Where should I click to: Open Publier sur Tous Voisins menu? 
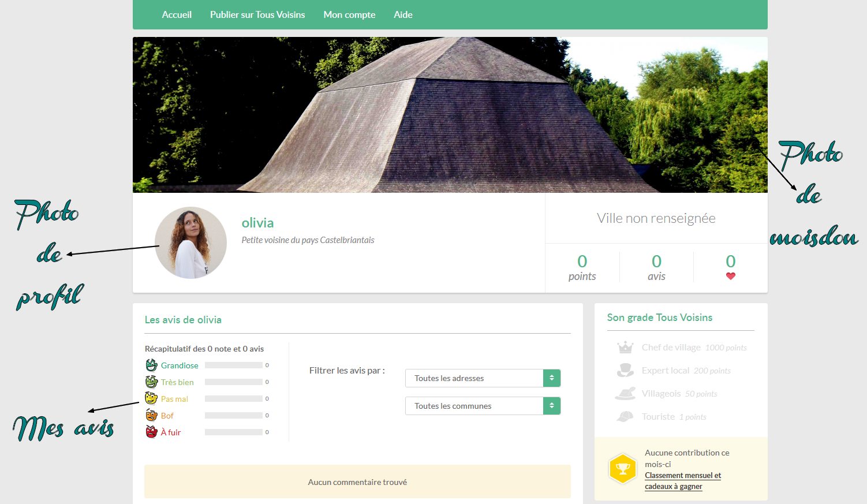(257, 14)
